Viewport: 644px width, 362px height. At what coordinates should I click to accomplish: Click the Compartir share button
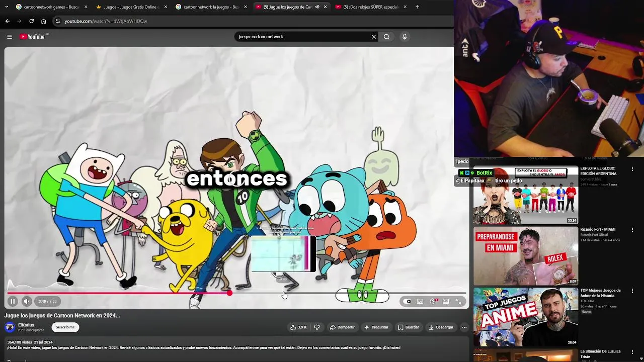point(342,327)
